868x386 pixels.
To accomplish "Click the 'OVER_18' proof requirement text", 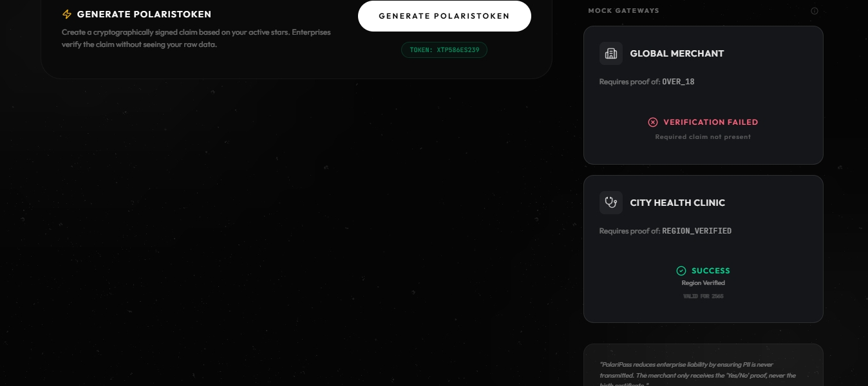I will point(679,82).
